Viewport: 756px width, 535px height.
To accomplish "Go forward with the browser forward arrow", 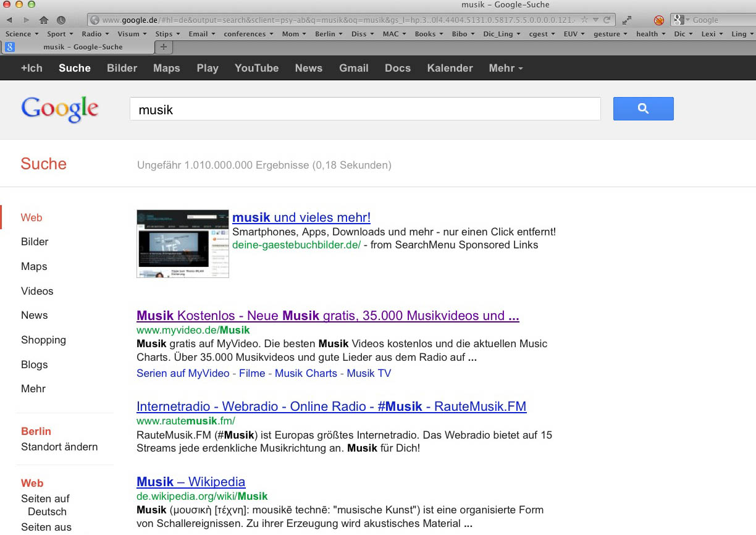I will click(x=26, y=20).
